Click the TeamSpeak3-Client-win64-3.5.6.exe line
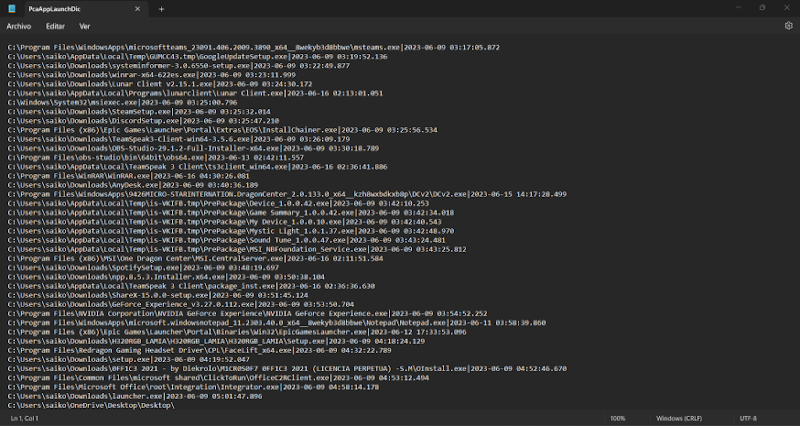800x426 pixels. pos(179,139)
